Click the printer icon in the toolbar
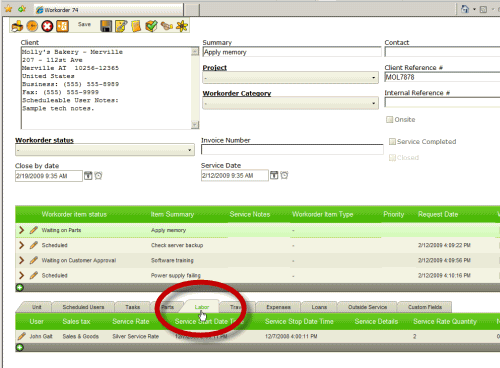Viewport: 500px width, 368px height. tap(17, 26)
